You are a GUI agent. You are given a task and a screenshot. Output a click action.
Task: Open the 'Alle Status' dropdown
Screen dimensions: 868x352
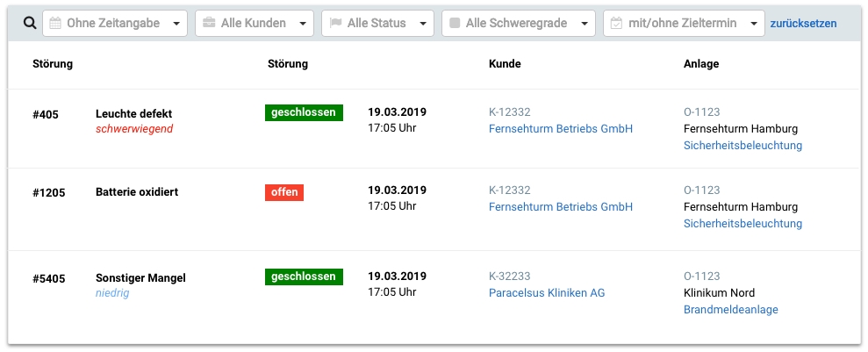tap(422, 24)
